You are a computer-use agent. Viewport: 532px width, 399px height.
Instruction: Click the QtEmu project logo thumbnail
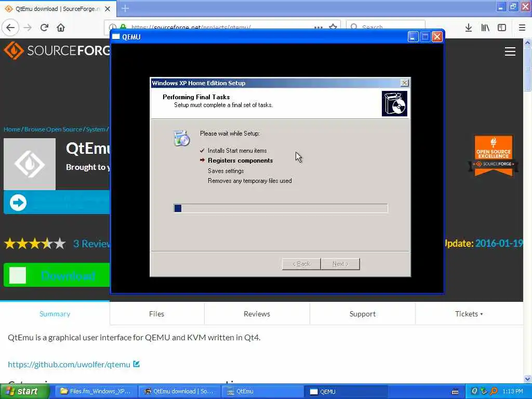tap(30, 164)
